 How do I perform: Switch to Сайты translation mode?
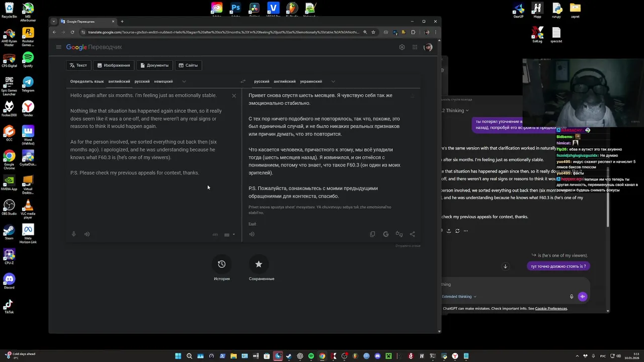click(188, 65)
